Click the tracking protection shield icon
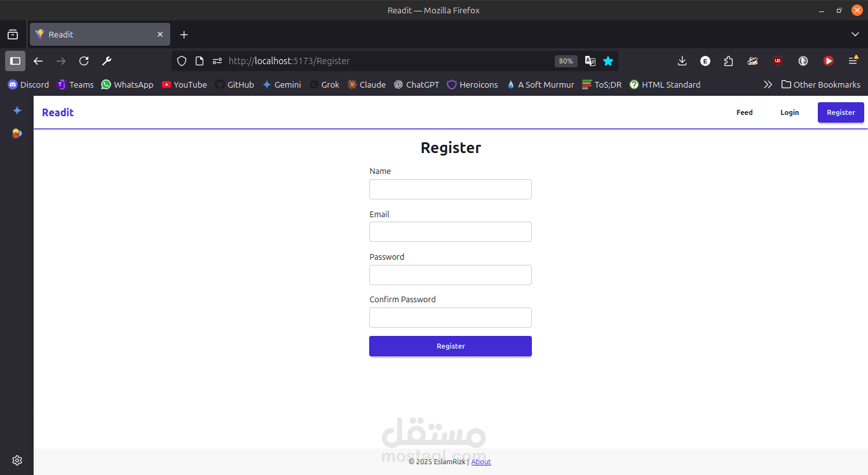The height and width of the screenshot is (475, 868). 182,61
